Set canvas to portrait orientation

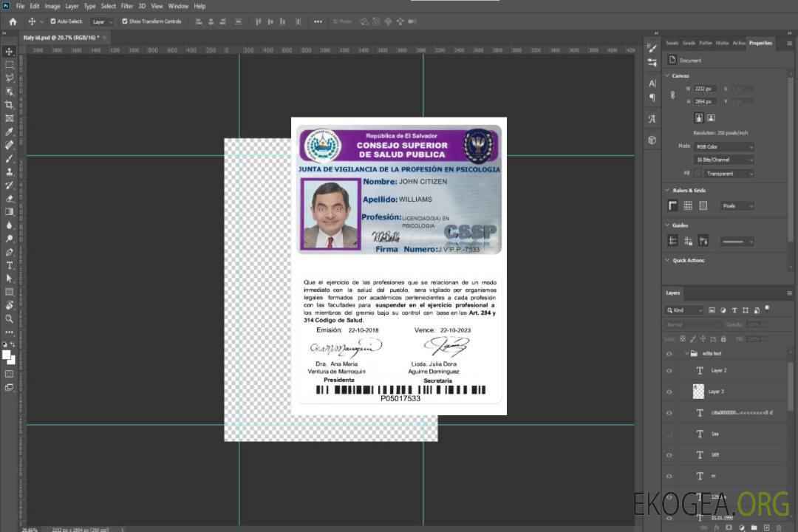coord(699,118)
